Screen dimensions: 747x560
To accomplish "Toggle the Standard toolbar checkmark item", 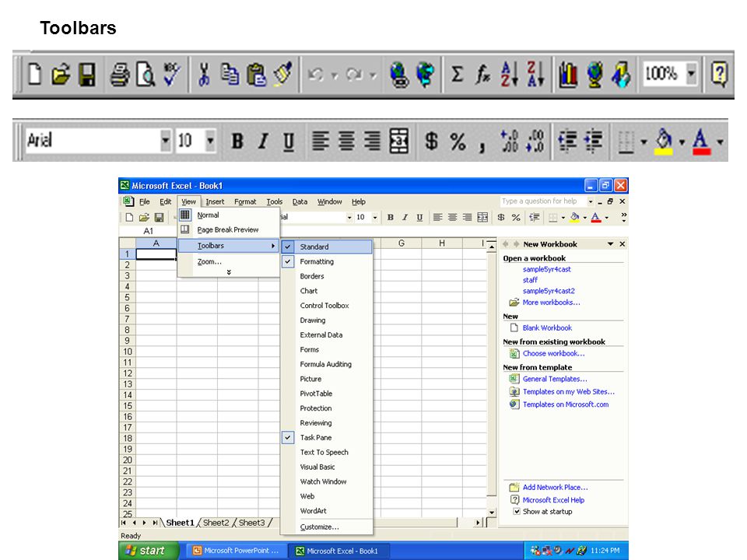I will pos(326,247).
